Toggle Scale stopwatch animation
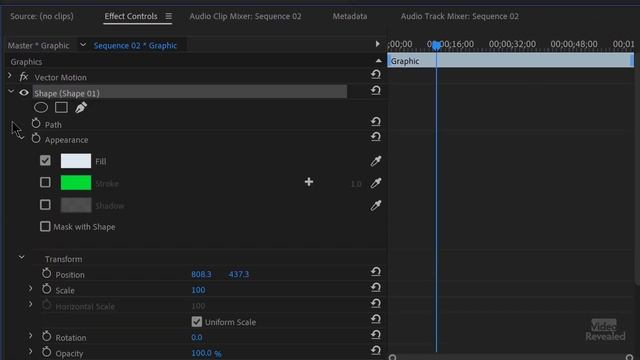The image size is (640, 360). coord(47,289)
